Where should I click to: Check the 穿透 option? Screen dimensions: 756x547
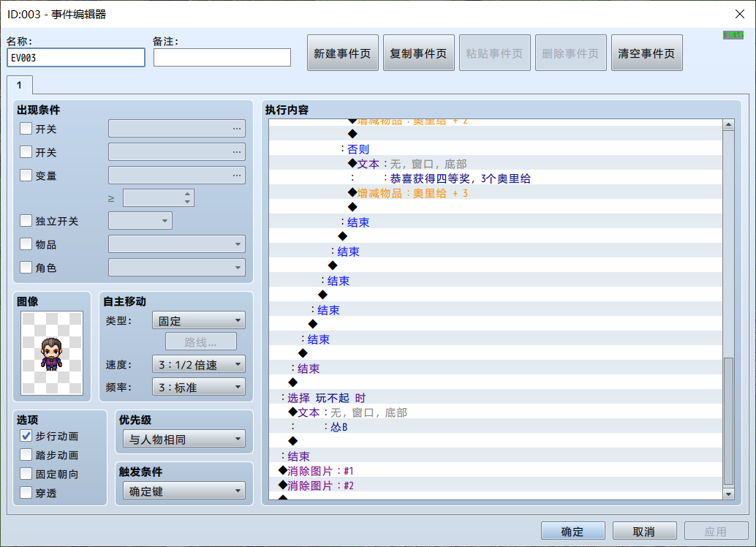tap(26, 493)
